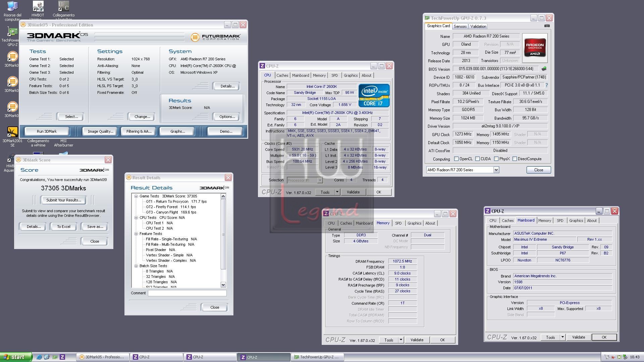Switch to TechPowerUp GPU-Z taskbar item
The width and height of the screenshot is (644, 362).
(x=317, y=357)
